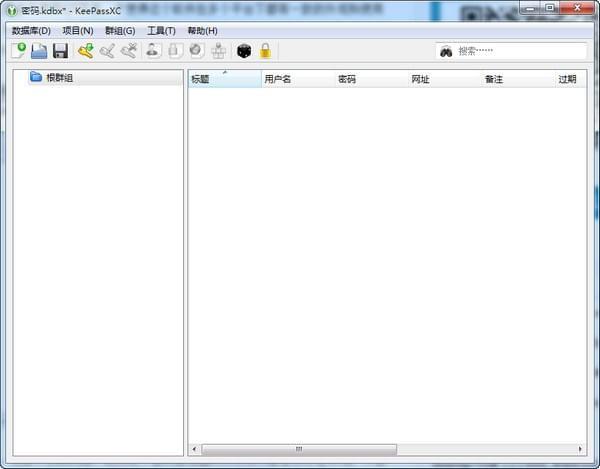
Task: Click the binoculars search icon
Action: (446, 51)
